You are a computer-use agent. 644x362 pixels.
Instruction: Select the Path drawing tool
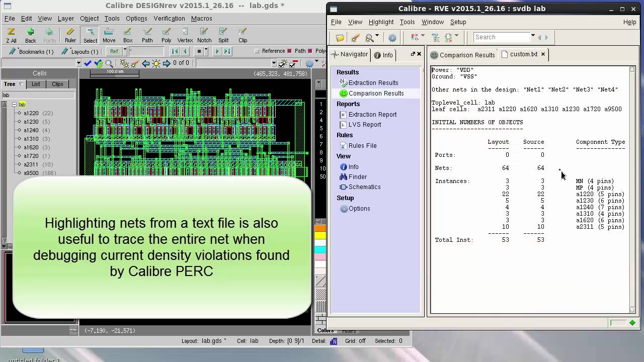147,35
